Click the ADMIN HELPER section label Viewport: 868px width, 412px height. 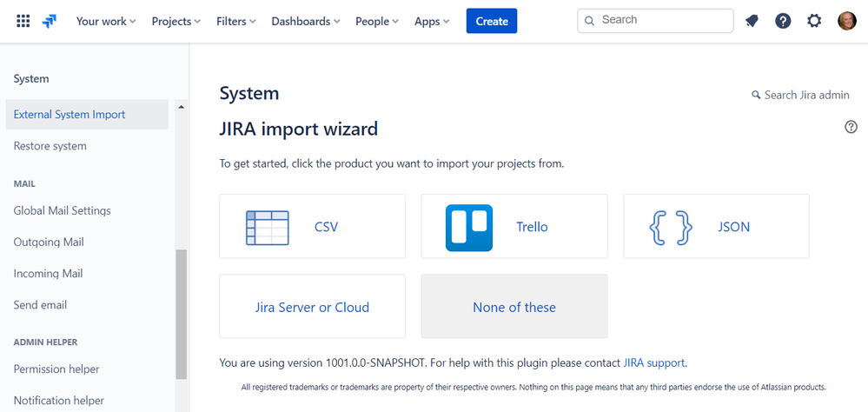coord(45,342)
